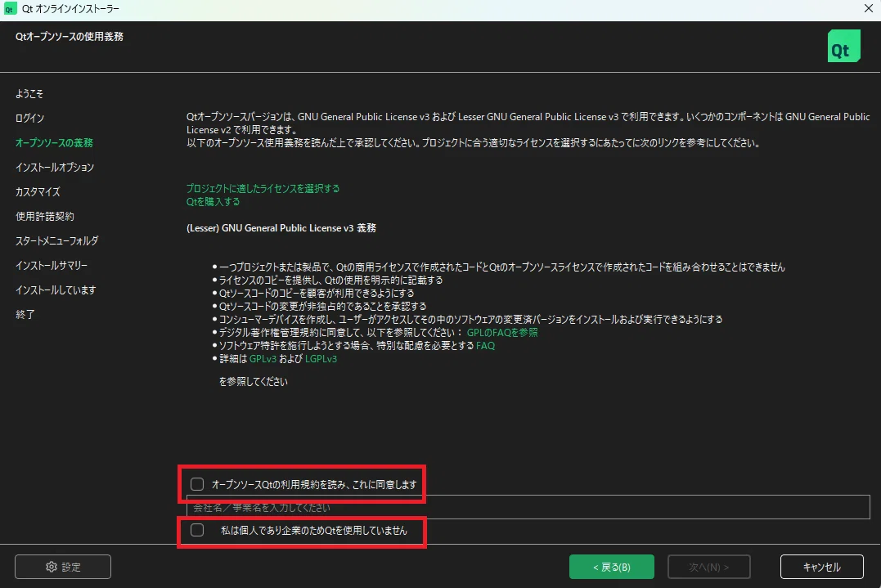Screen dimensions: 881x588
Task: Open the FAQ link about software patents
Action: point(485,346)
